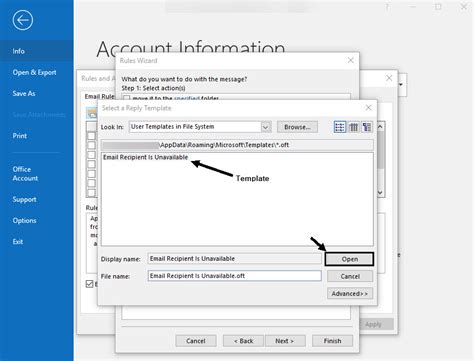Click Cancel in the Rules Wizard
The width and height of the screenshot is (474, 361).
[x=196, y=341]
